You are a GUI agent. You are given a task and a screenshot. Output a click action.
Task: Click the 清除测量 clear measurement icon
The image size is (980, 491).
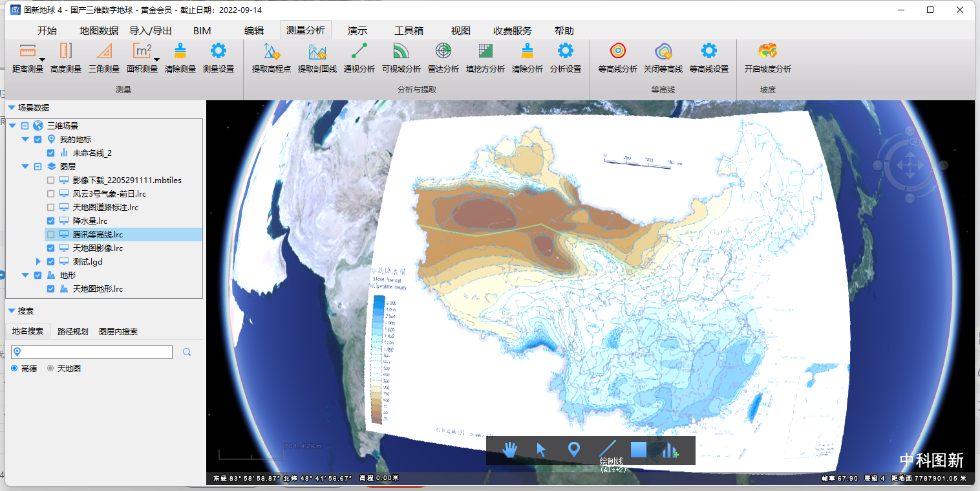pos(180,51)
